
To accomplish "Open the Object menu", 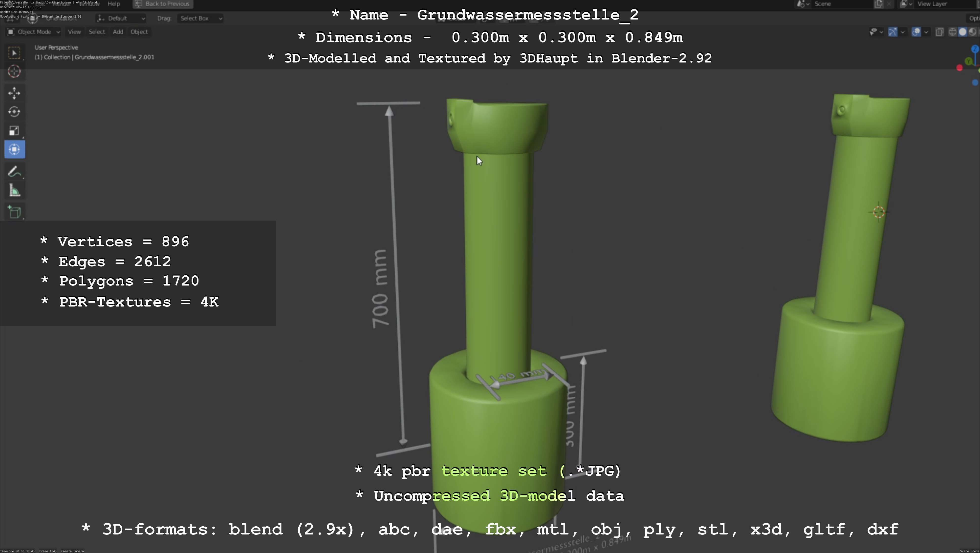I will (139, 32).
